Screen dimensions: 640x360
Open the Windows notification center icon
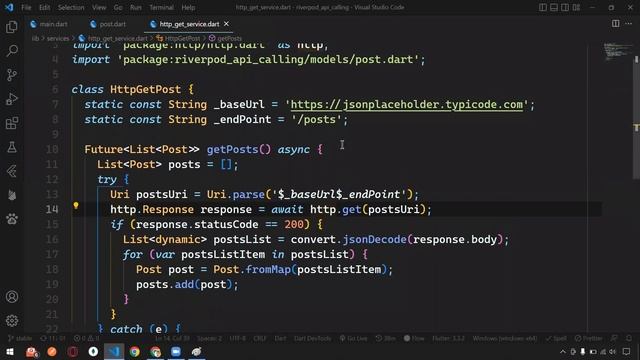tap(627, 351)
